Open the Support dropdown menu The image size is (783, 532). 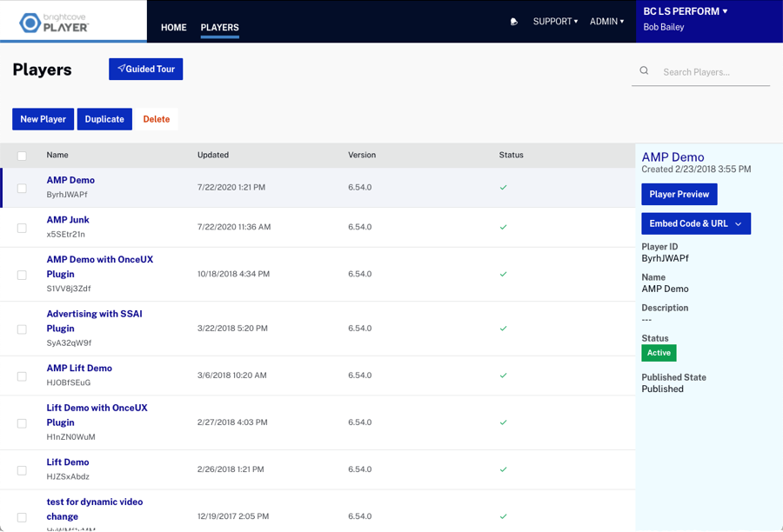(x=554, y=22)
